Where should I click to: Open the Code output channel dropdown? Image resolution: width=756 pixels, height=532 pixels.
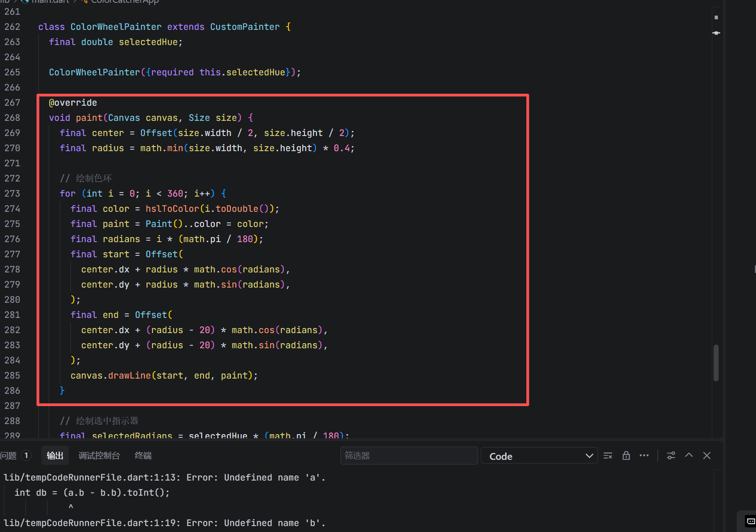[x=539, y=456]
